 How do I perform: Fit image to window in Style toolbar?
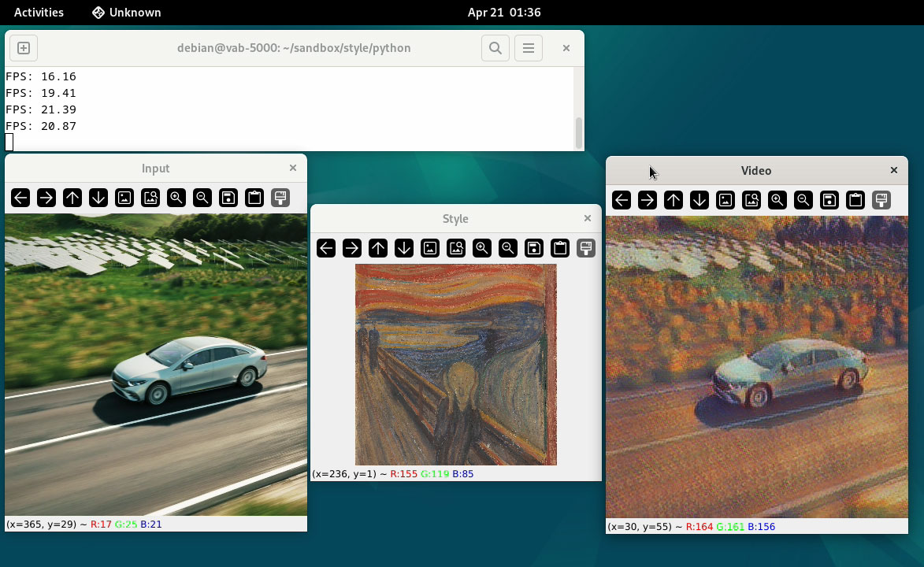[x=456, y=248]
